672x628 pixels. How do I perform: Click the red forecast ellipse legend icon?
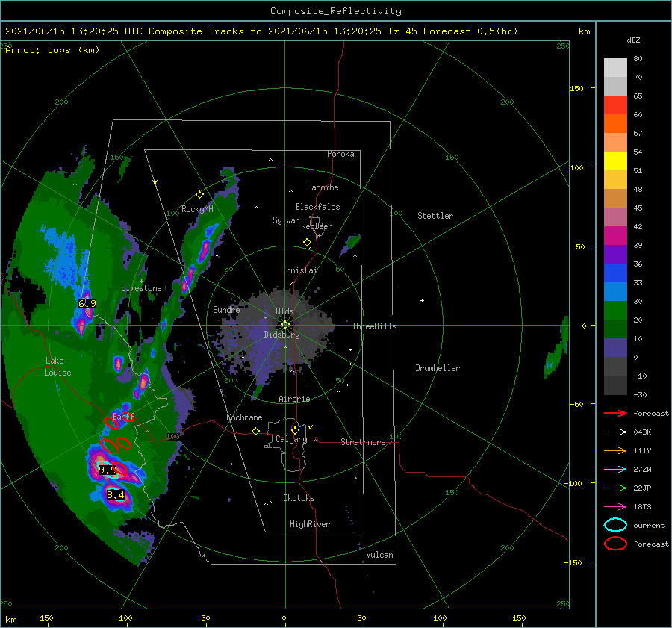tap(615, 544)
